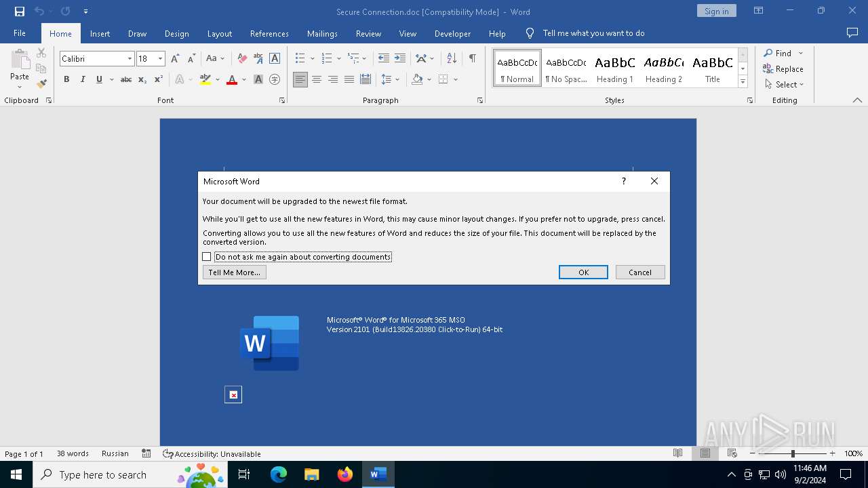Expand line spacing options dropdown
The image size is (868, 488).
coord(397,79)
